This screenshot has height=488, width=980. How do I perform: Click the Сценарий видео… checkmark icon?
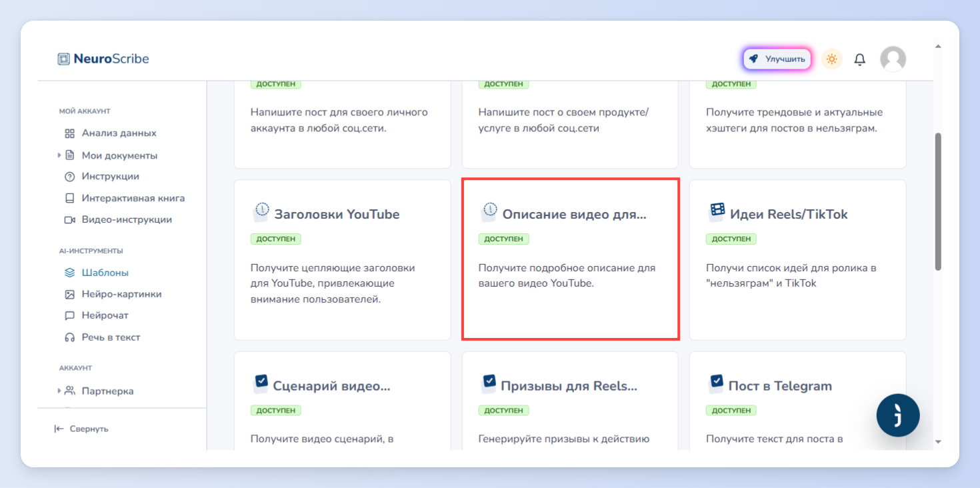(x=261, y=384)
